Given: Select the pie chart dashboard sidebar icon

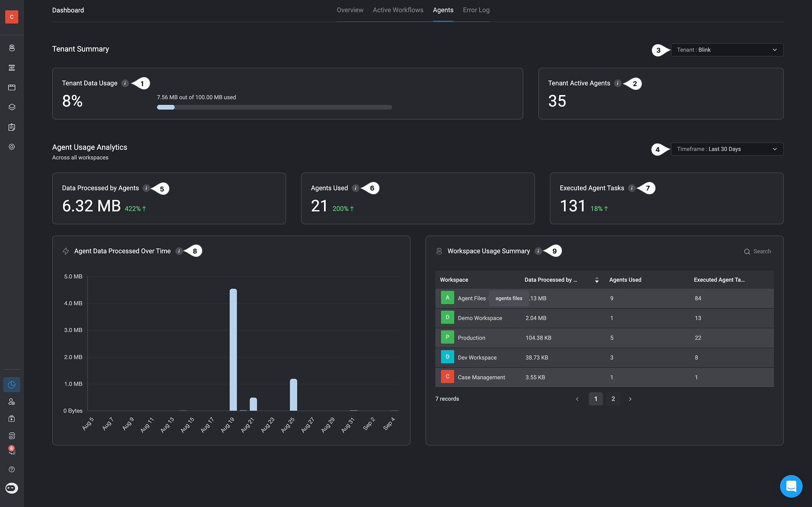Looking at the screenshot, I should [12, 385].
